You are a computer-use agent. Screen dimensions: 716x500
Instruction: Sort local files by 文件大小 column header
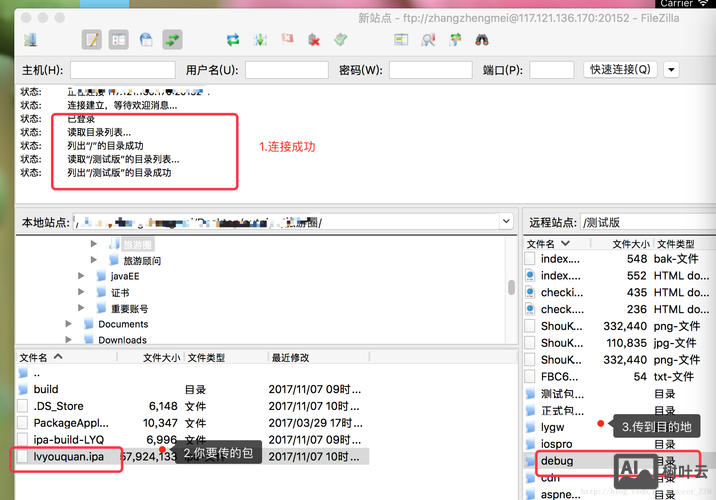click(x=151, y=357)
